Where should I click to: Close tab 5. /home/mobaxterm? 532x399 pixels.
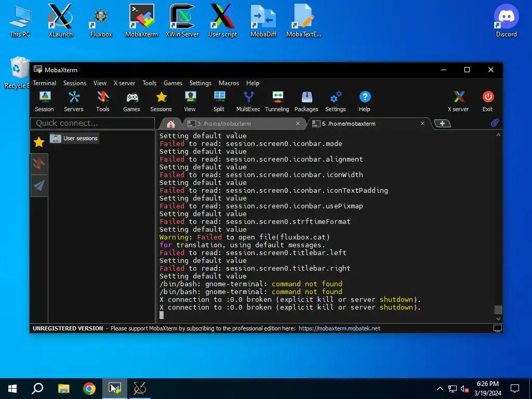tap(422, 124)
